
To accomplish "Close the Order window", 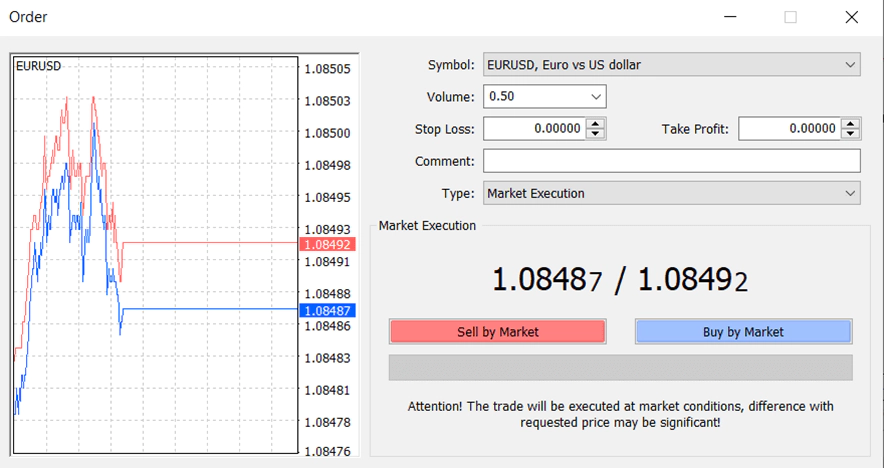I will pos(851,17).
